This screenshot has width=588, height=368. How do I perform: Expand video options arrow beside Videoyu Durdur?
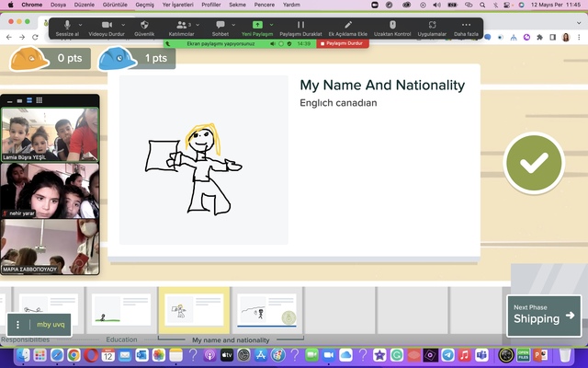point(124,24)
